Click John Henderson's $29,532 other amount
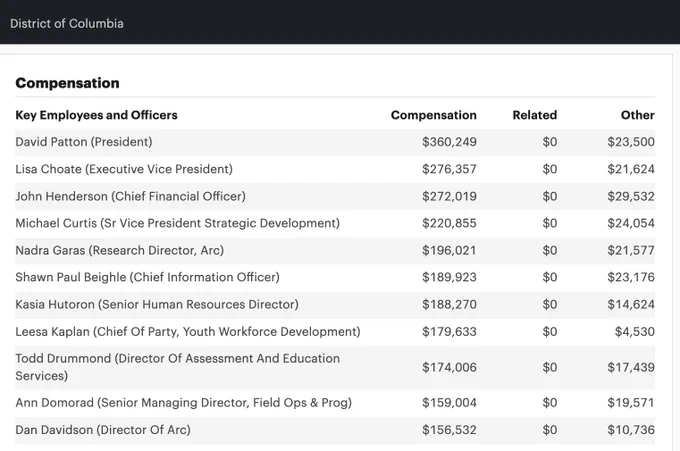 [631, 196]
